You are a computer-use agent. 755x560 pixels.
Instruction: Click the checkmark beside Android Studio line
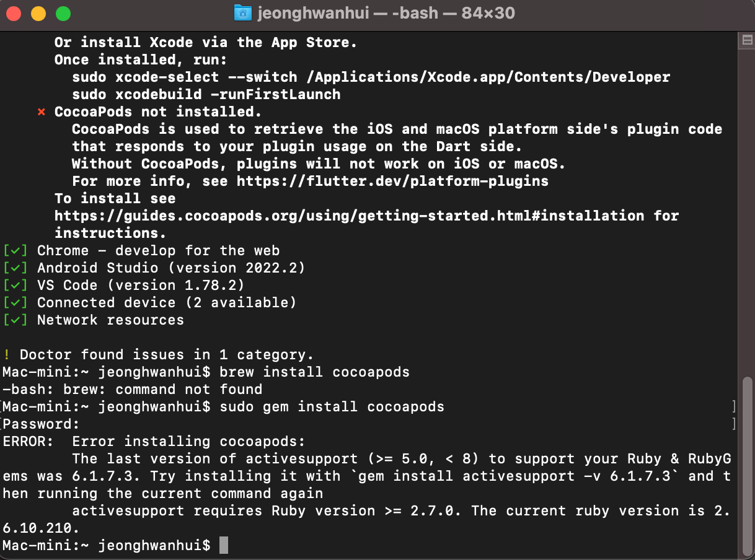click(x=15, y=268)
